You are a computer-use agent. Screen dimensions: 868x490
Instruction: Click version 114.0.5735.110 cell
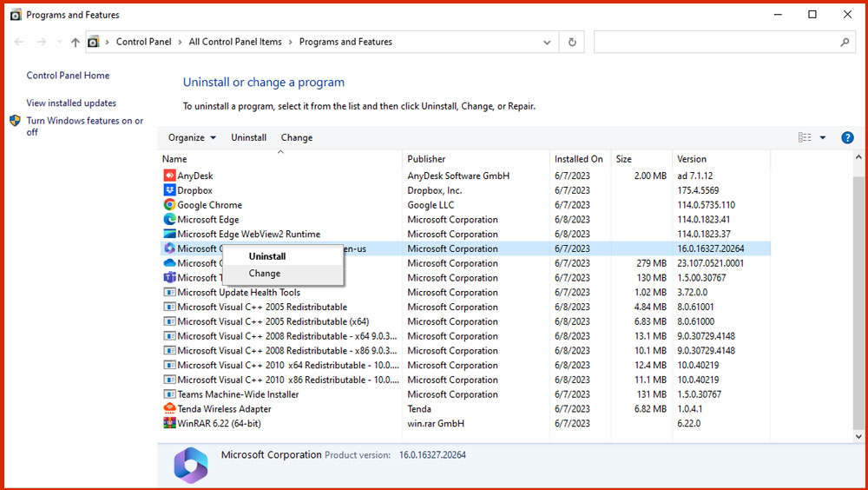(706, 205)
